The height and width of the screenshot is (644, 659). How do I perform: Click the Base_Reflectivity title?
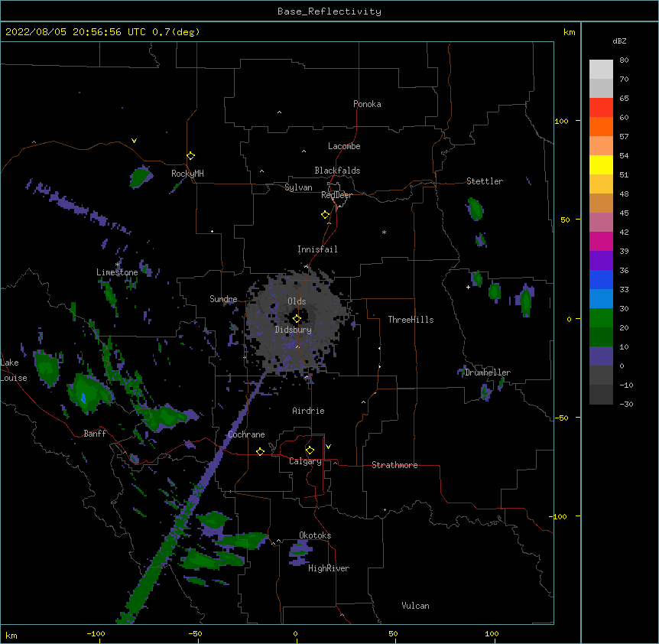[x=329, y=11]
